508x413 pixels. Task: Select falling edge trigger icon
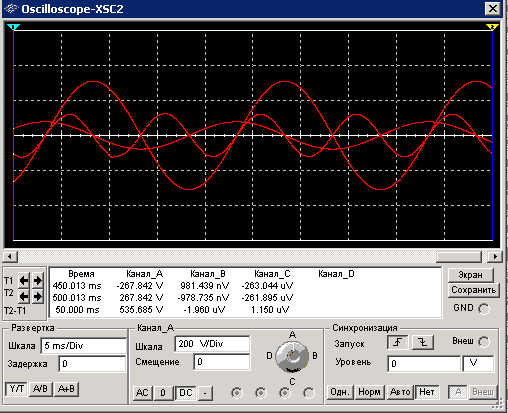click(423, 342)
